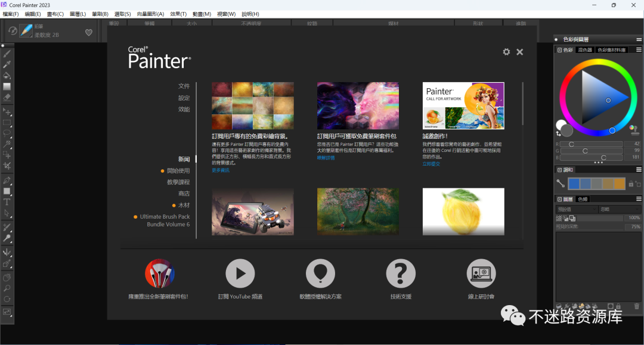The image size is (644, 345).
Task: Favorite the current brush with heart icon
Action: click(x=89, y=32)
